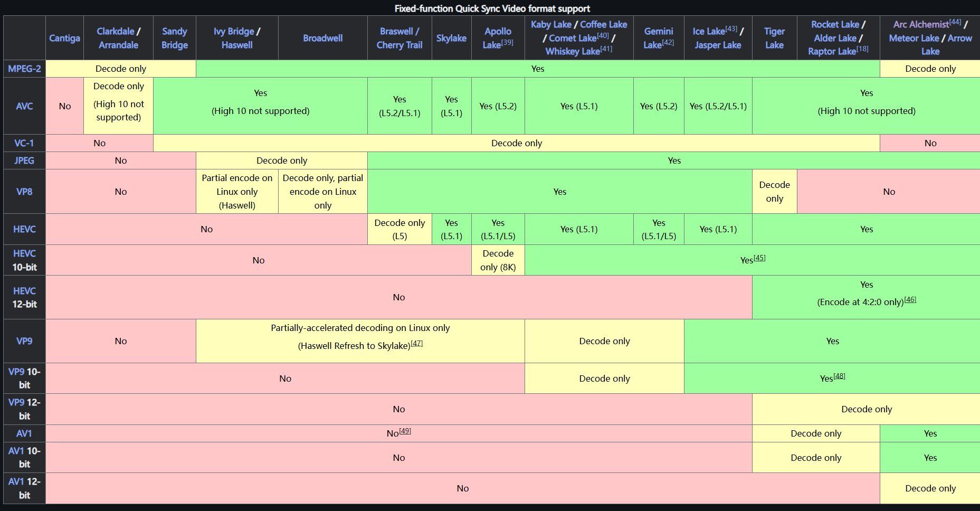Viewport: 980px width, 511px height.
Task: Open the HEVC row header link
Action: [x=24, y=229]
